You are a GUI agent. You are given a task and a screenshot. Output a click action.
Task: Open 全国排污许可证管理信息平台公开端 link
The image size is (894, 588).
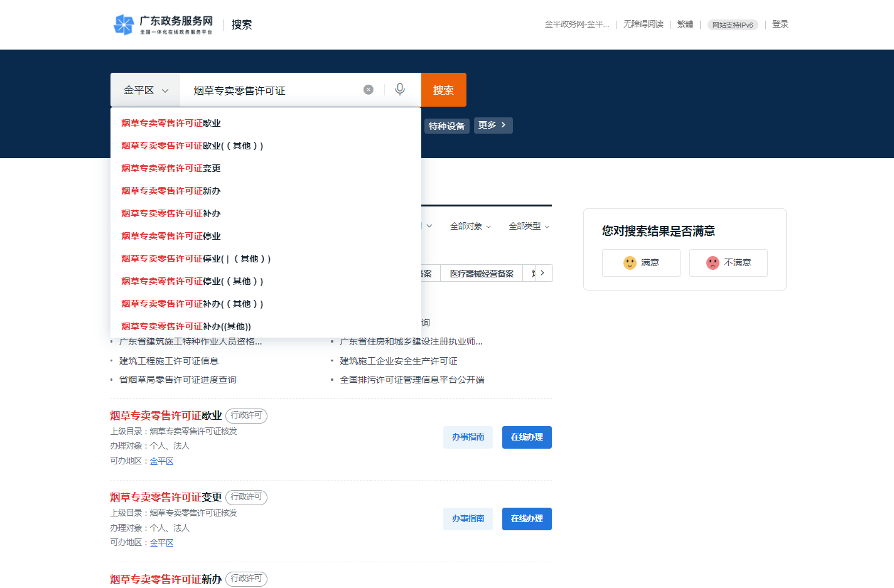tap(412, 380)
